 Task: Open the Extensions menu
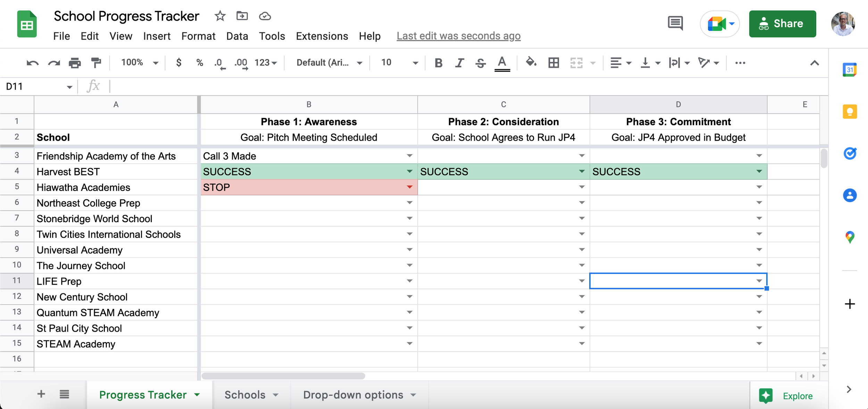click(x=322, y=36)
